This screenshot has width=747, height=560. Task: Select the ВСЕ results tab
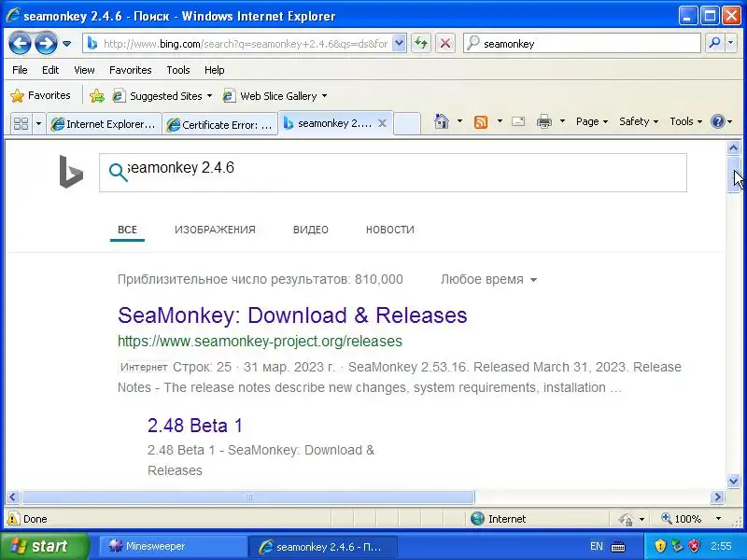point(127,230)
